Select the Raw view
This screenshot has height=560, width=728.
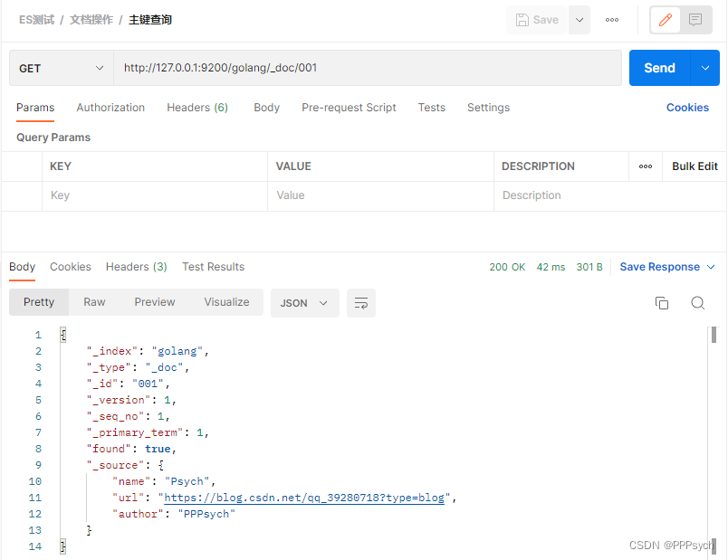pos(94,302)
